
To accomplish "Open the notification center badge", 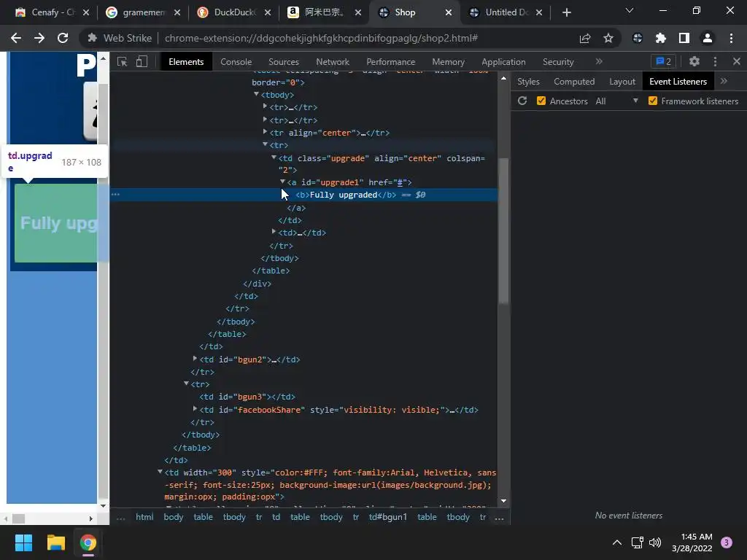I will [x=727, y=542].
